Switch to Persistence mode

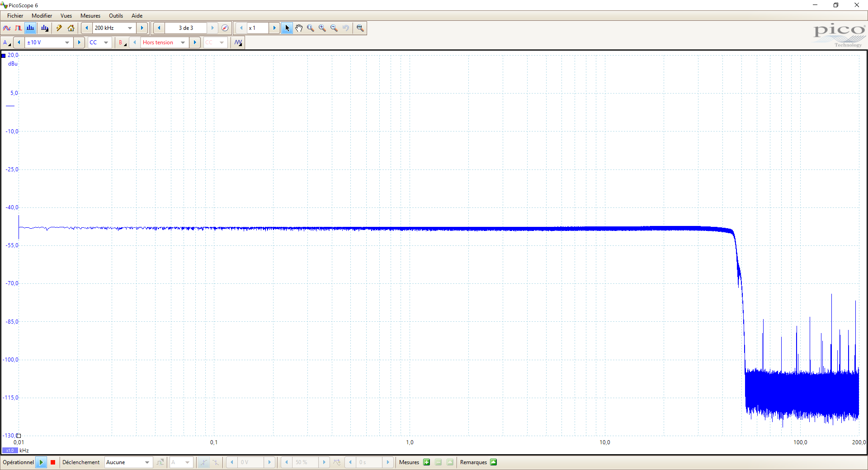[19, 28]
